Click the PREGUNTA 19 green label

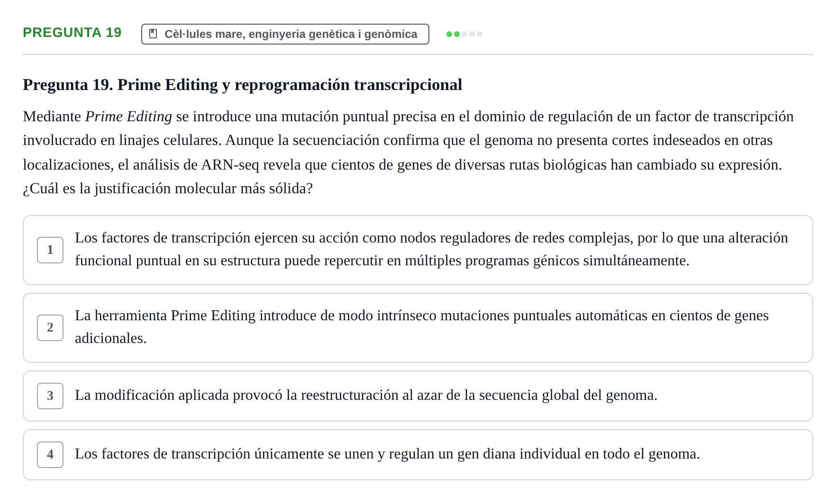click(x=72, y=33)
